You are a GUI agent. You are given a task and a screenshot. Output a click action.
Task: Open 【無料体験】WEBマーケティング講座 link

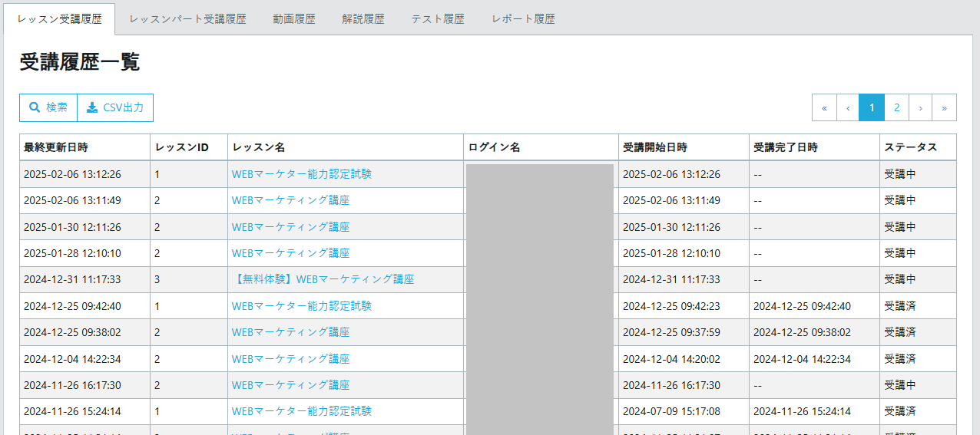323,279
